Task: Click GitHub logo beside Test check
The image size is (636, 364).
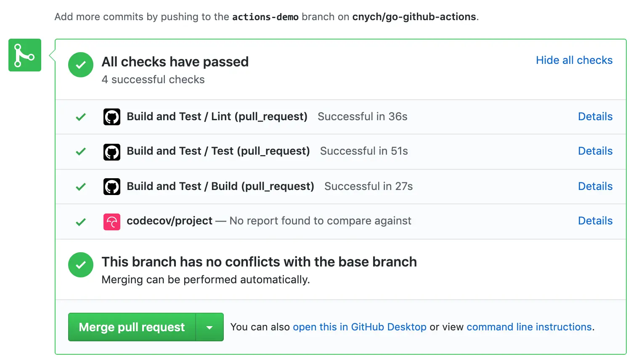Action: coord(112,152)
